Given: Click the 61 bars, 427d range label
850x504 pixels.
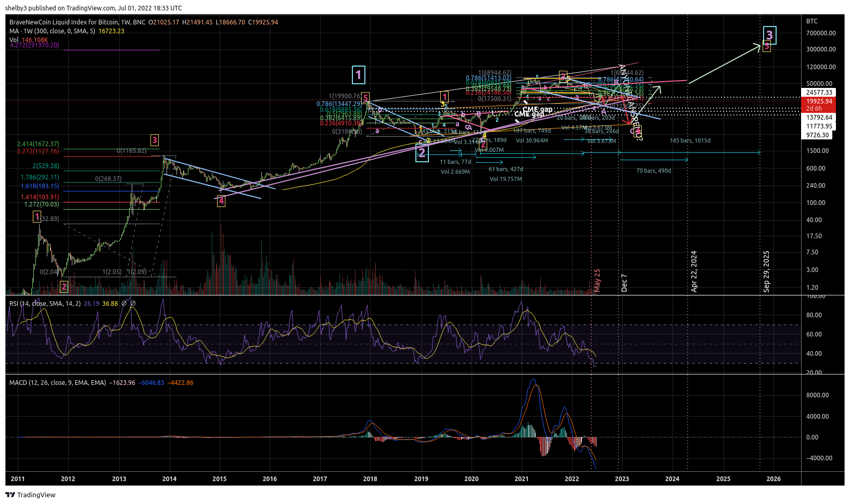Looking at the screenshot, I should point(506,169).
